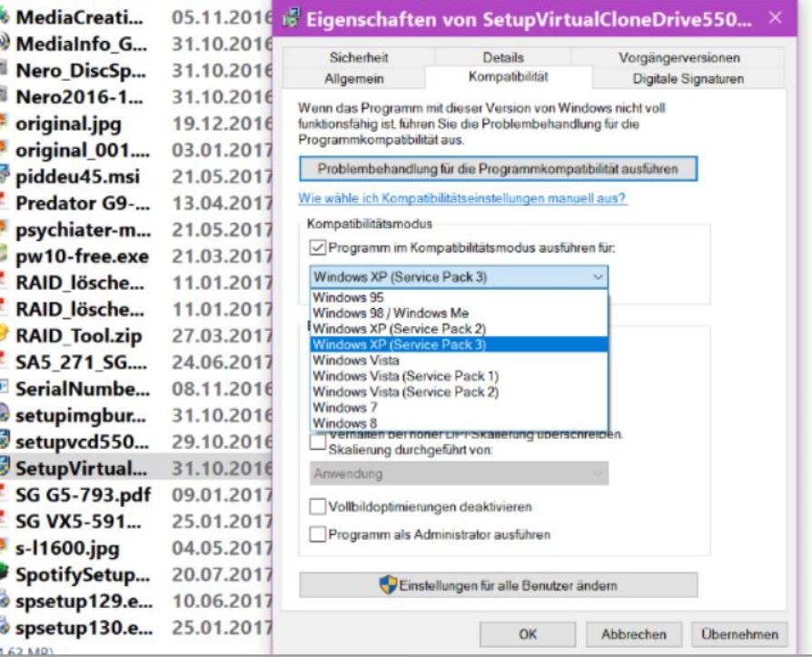The image size is (812, 657).
Task: Select file SG VX5-591... in list
Action: click(79, 521)
